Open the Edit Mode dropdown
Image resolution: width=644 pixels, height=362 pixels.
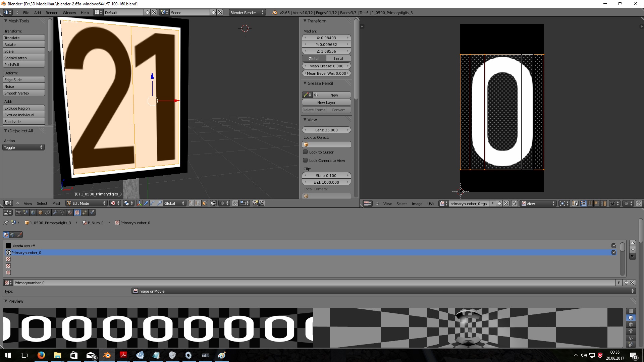[87, 203]
